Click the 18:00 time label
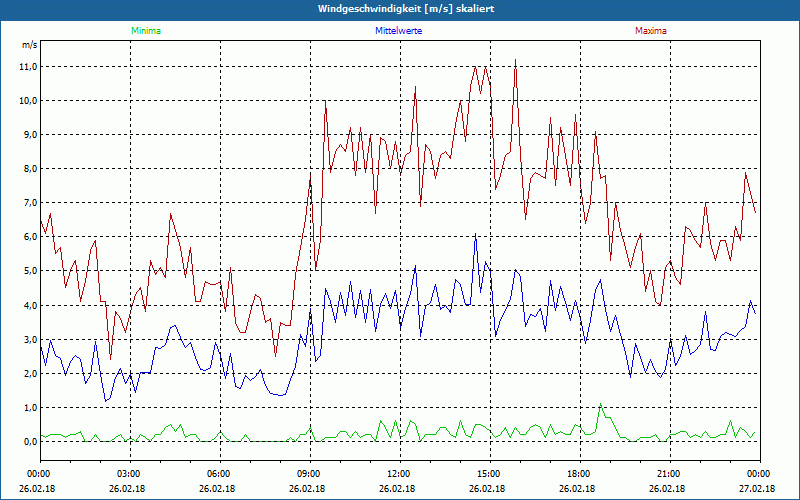 pyautogui.click(x=578, y=474)
